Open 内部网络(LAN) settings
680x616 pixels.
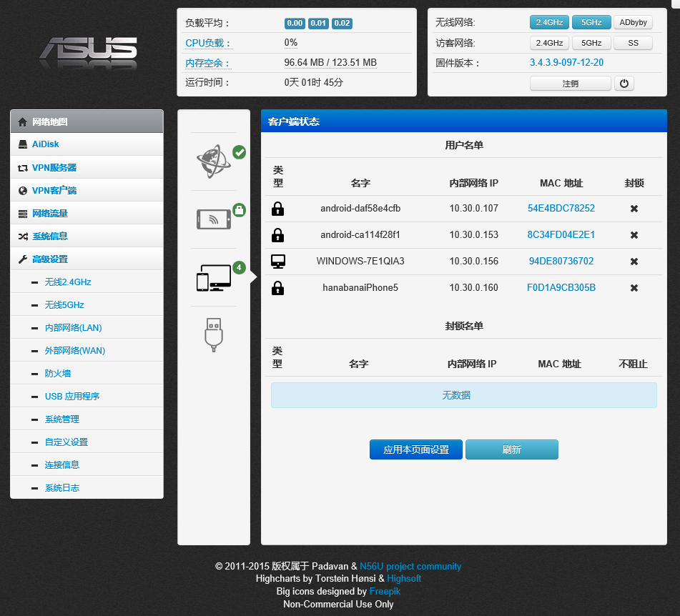[x=87, y=328]
